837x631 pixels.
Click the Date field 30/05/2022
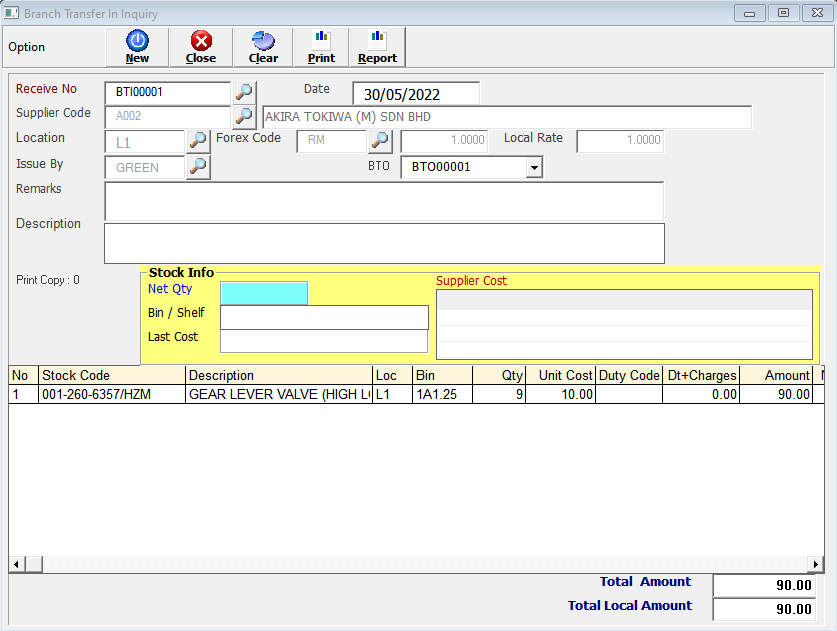(416, 94)
